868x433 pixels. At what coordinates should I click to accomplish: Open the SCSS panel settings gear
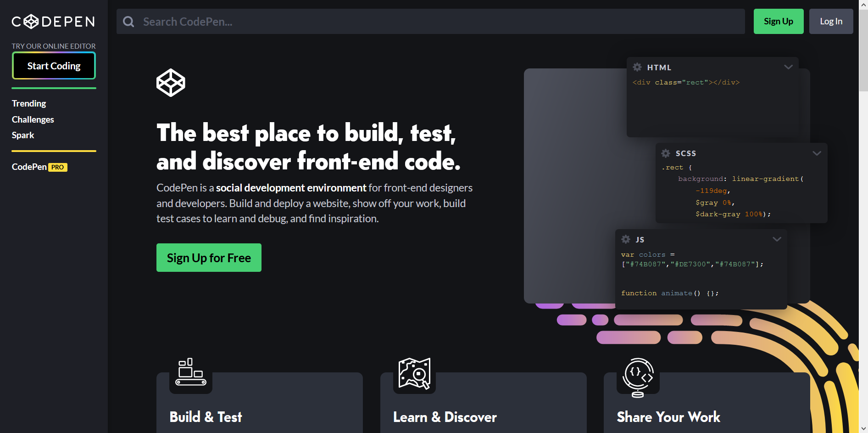click(666, 153)
